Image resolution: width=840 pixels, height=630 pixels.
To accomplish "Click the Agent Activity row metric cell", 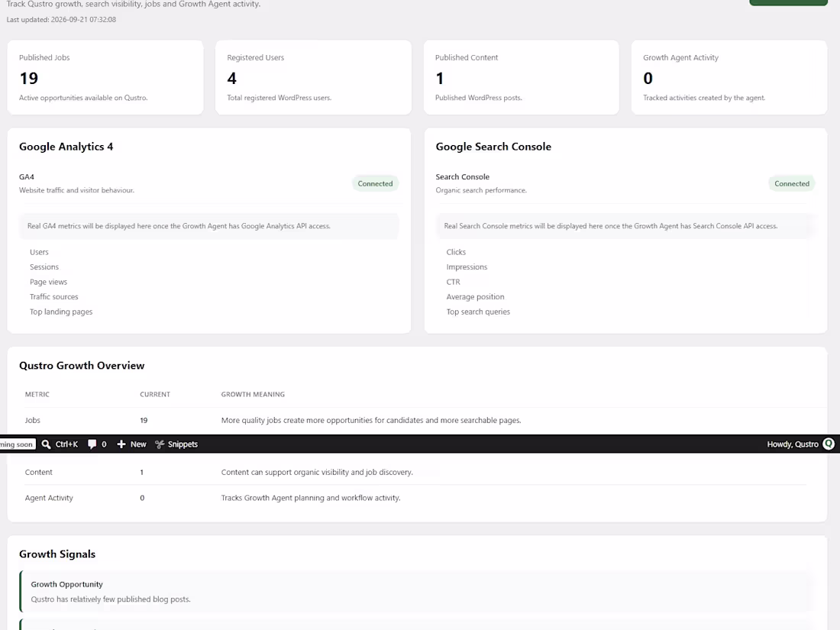I will point(49,498).
